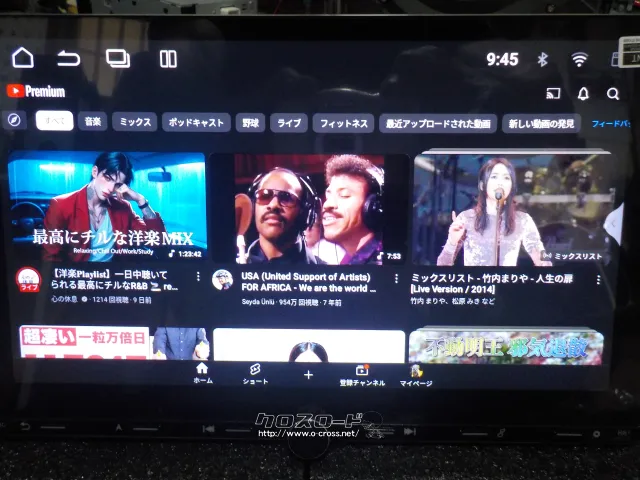The image size is (640, 480).
Task: Create new content with plus button
Action: [x=308, y=375]
